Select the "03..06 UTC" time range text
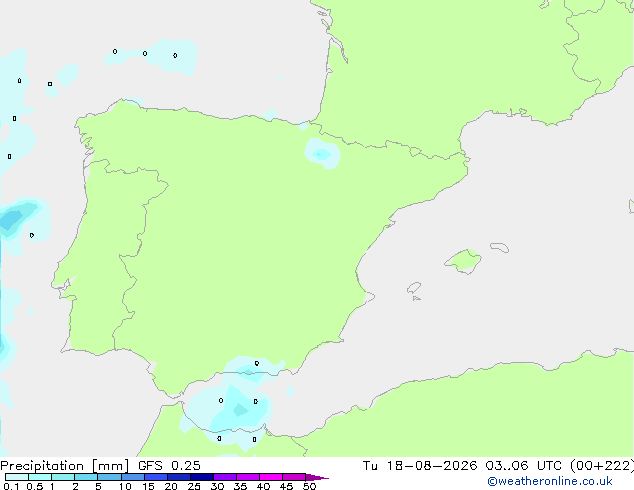The image size is (634, 490). pyautogui.click(x=524, y=466)
